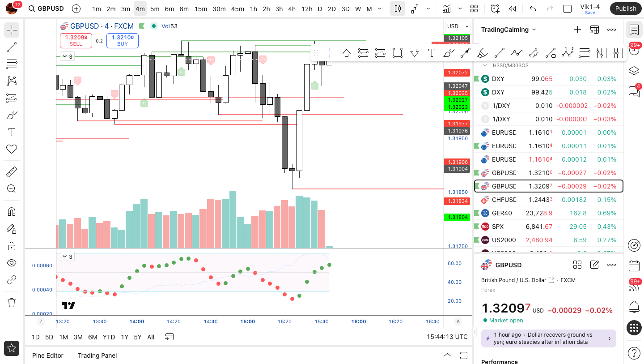This screenshot has height=364, width=644.
Task: Select GER40 row in watchlist
Action: coord(548,213)
